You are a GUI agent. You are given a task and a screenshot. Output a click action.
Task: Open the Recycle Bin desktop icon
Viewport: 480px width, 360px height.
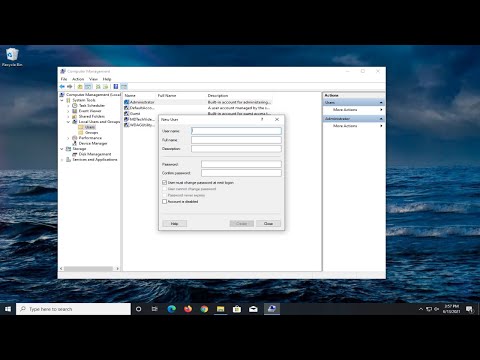[12, 57]
